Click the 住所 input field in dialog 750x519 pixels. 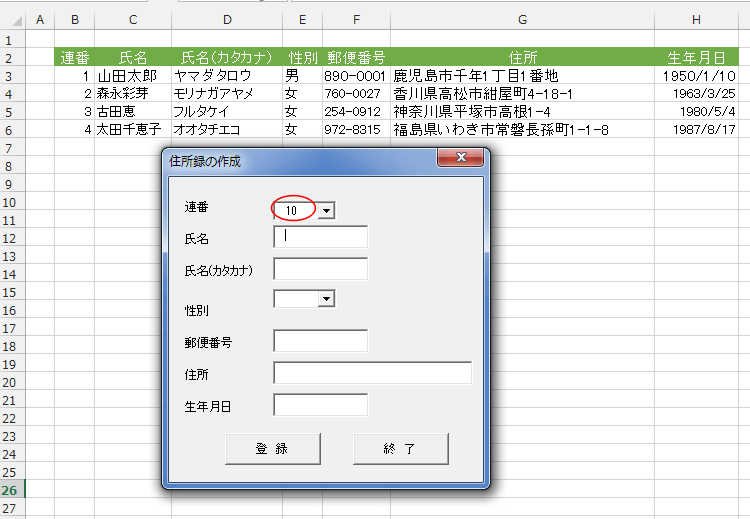tap(373, 373)
